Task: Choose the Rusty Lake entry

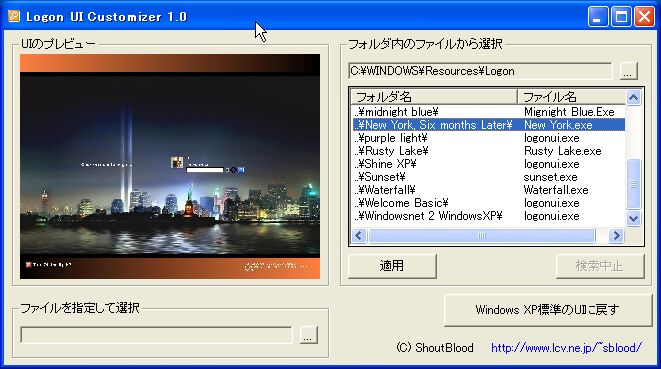Action: [x=489, y=151]
